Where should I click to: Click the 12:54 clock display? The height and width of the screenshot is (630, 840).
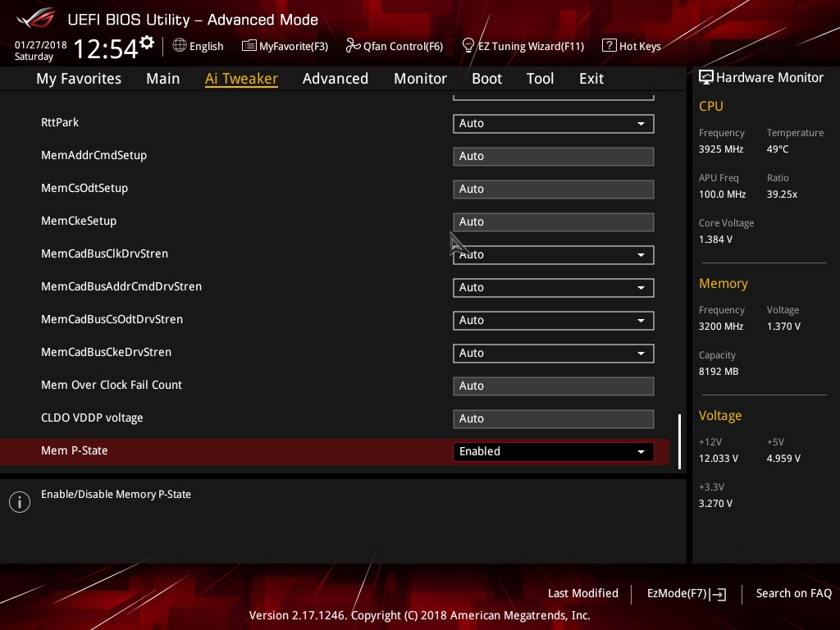[106, 48]
